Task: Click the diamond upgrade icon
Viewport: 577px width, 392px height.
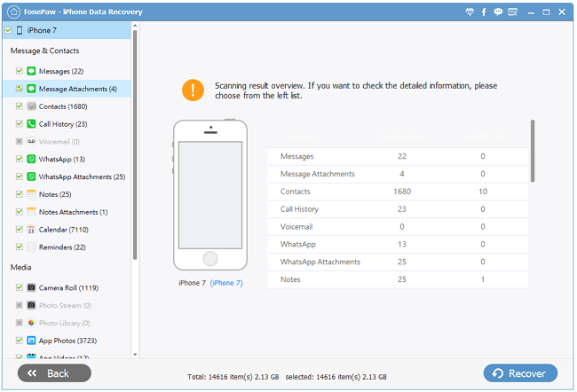Action: [470, 12]
